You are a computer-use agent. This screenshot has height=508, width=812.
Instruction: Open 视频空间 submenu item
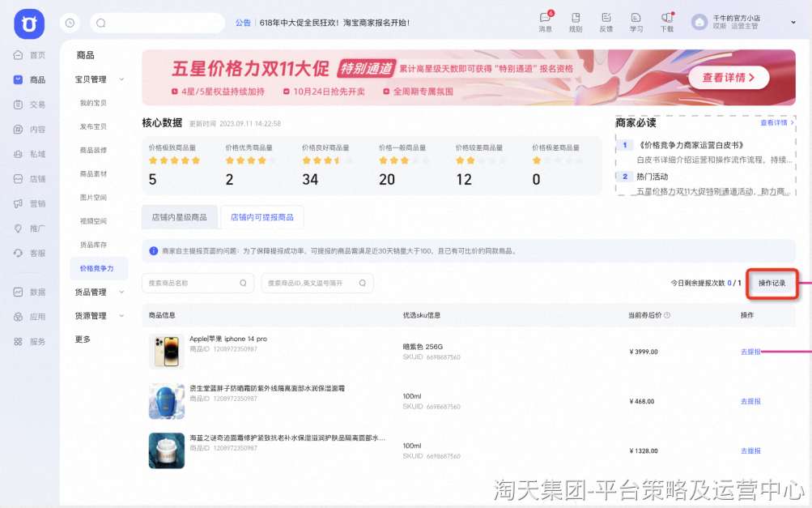pos(93,221)
